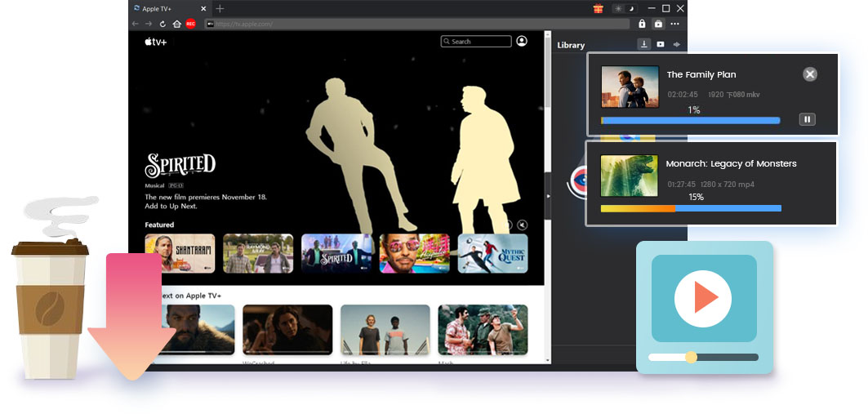The image size is (868, 414).
Task: Go back with the browser back arrow
Action: [x=136, y=24]
